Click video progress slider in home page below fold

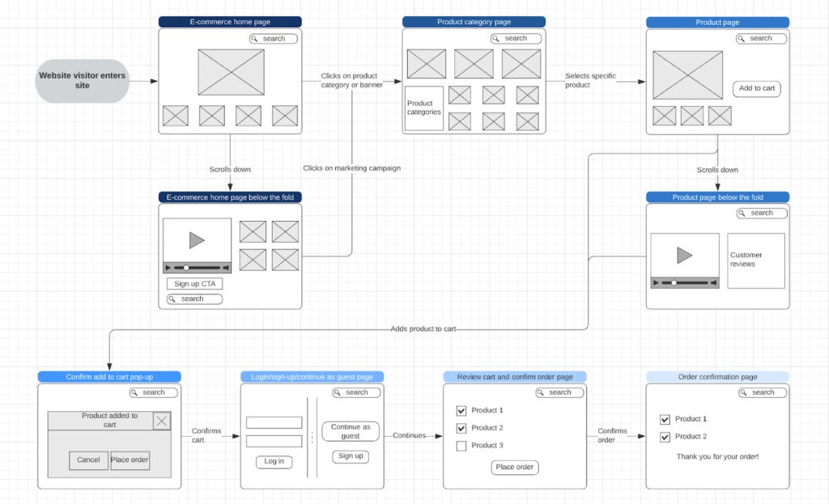[x=198, y=268]
